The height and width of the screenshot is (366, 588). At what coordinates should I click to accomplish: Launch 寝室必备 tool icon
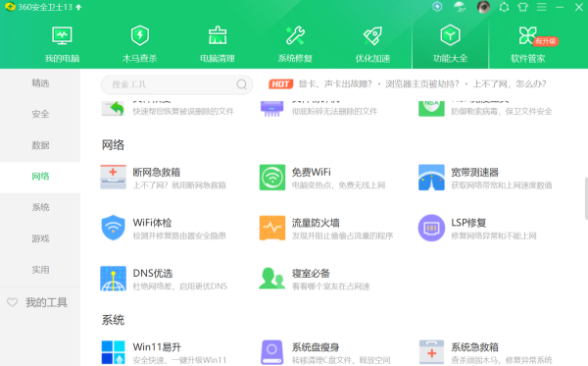pos(272,278)
